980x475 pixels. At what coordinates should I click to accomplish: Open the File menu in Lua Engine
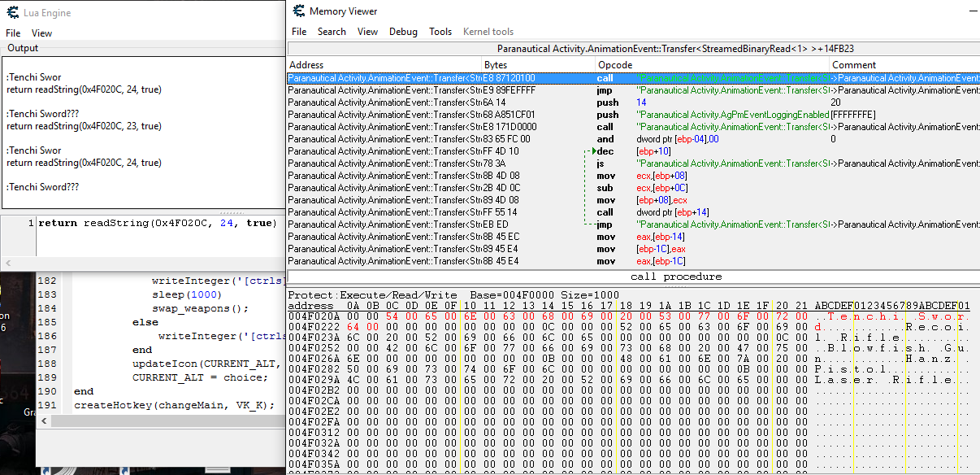13,33
